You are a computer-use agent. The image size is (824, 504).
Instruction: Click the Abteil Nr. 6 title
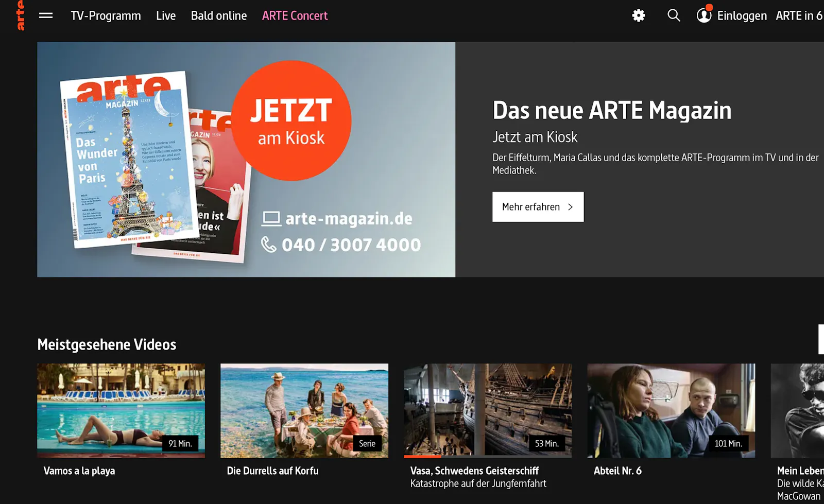click(x=617, y=471)
